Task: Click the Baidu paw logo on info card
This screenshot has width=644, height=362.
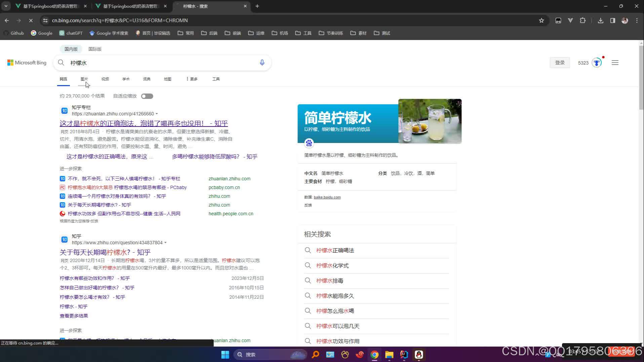Action: point(309,143)
